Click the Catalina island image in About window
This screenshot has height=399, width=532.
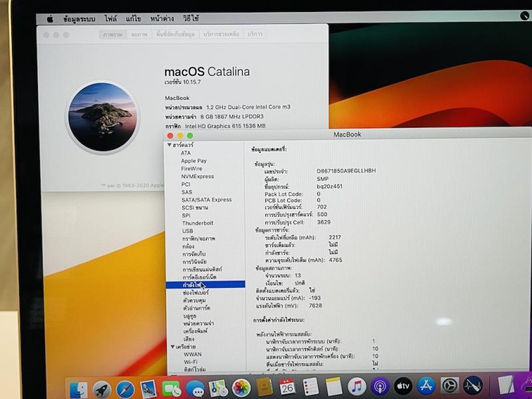point(102,117)
